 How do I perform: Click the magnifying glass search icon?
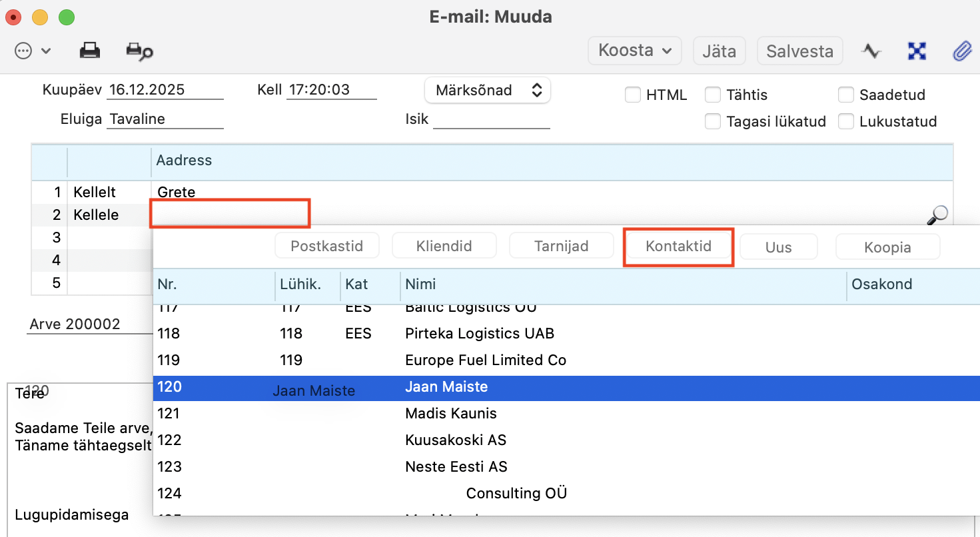pos(937,215)
